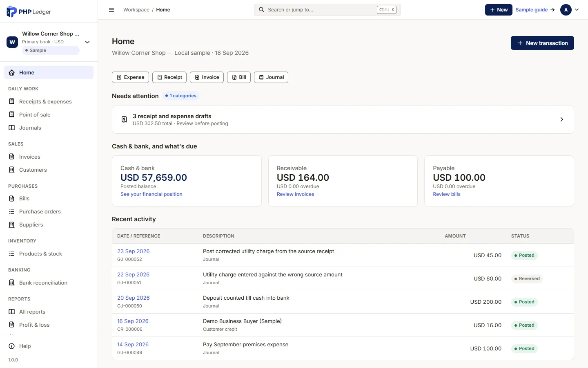Click the Receipts & expenses icon
This screenshot has width=588, height=368.
pos(12,101)
